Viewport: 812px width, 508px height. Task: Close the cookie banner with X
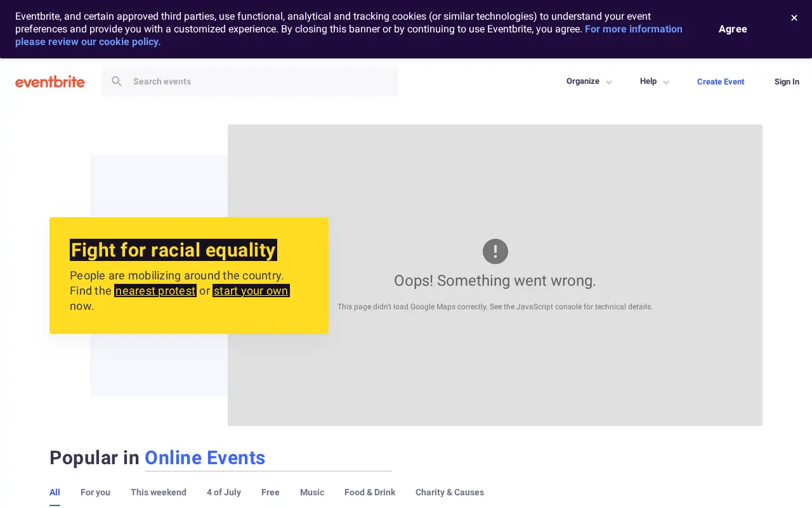[794, 18]
